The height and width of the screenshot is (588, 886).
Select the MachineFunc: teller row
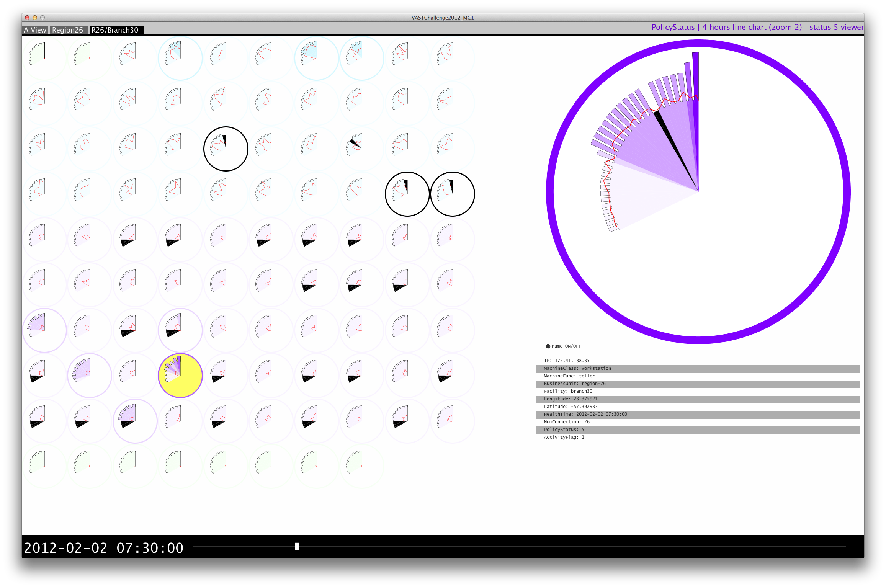click(x=698, y=376)
